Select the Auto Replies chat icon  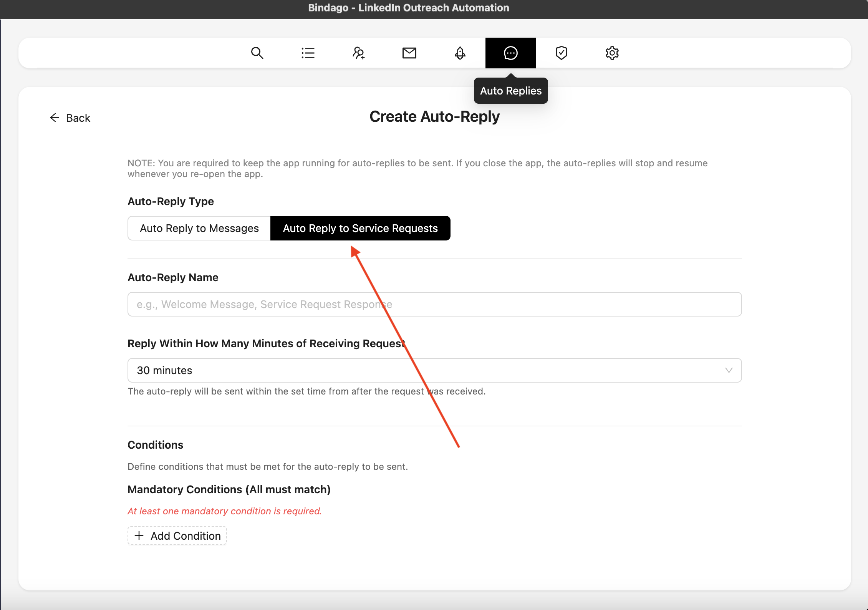click(x=510, y=53)
